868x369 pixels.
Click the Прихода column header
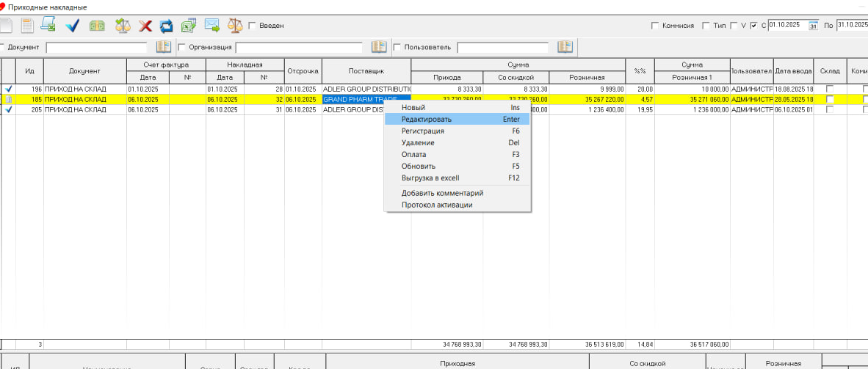[x=447, y=78]
